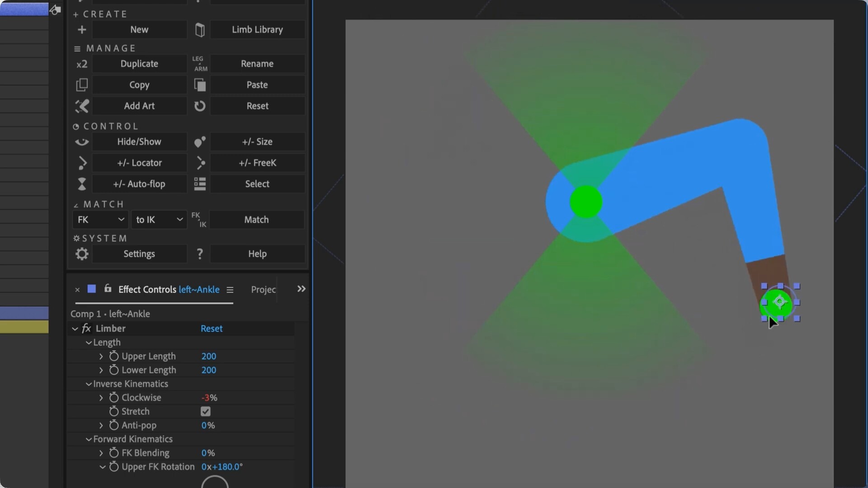Switch to the Project tab
Image resolution: width=868 pixels, height=488 pixels.
[263, 290]
